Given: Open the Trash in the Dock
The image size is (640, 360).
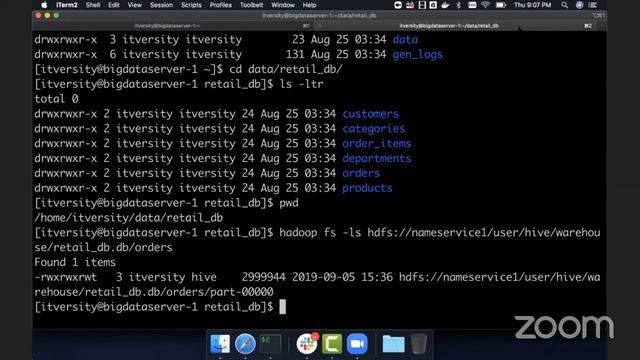Looking at the screenshot, I should (418, 344).
